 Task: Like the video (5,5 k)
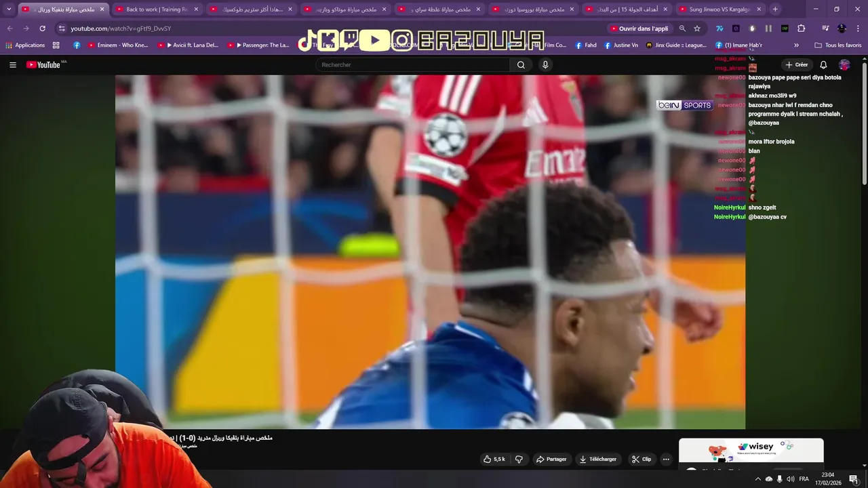point(494,459)
